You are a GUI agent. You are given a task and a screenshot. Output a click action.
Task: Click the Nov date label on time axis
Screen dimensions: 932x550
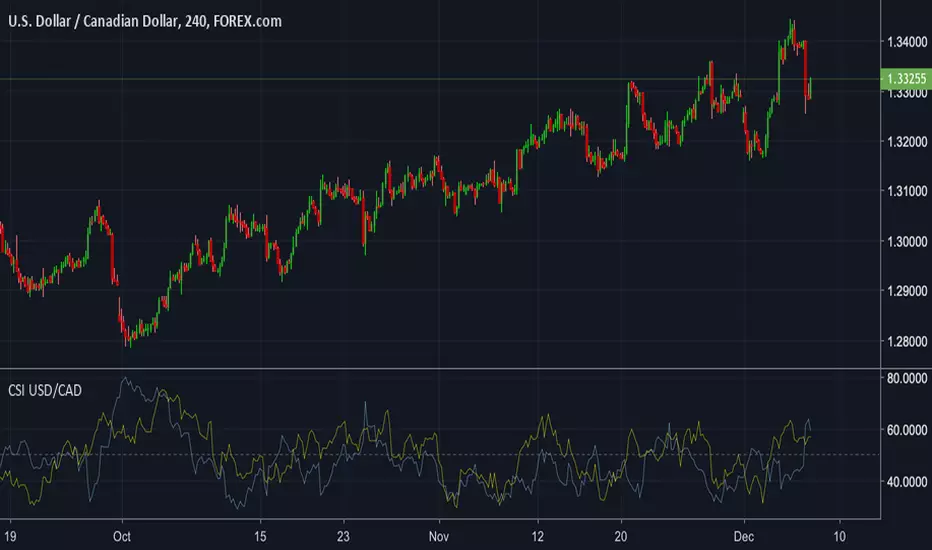[439, 536]
